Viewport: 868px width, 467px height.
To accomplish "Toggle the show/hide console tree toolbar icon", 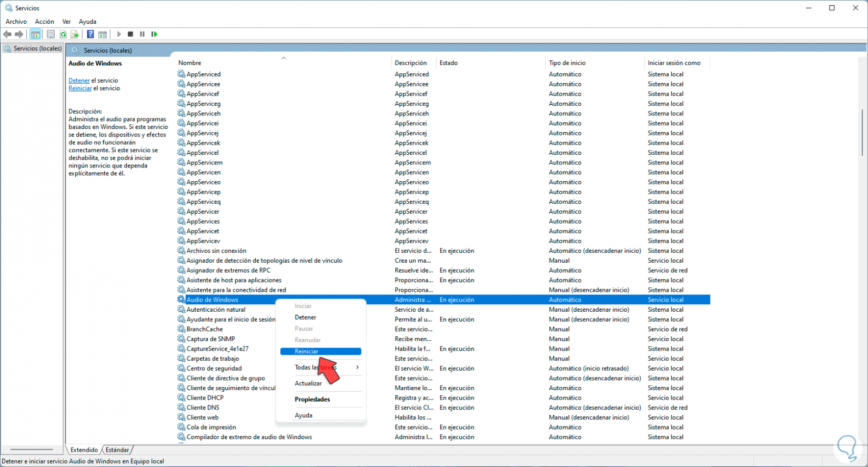I will pyautogui.click(x=35, y=34).
